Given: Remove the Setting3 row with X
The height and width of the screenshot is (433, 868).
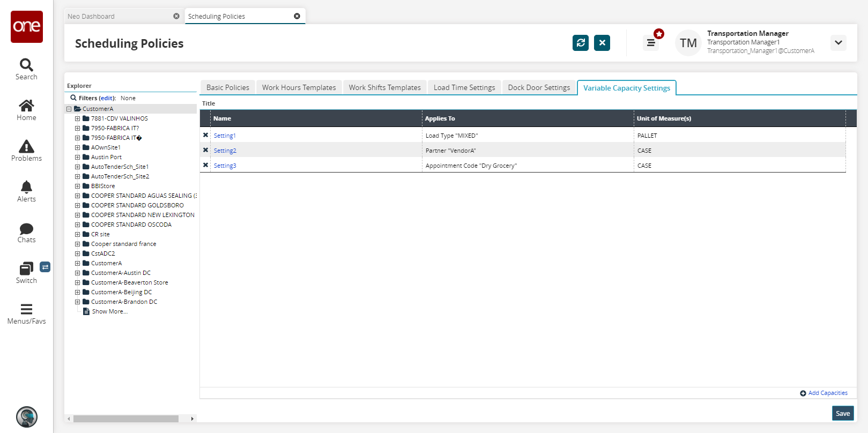Looking at the screenshot, I should pos(205,166).
